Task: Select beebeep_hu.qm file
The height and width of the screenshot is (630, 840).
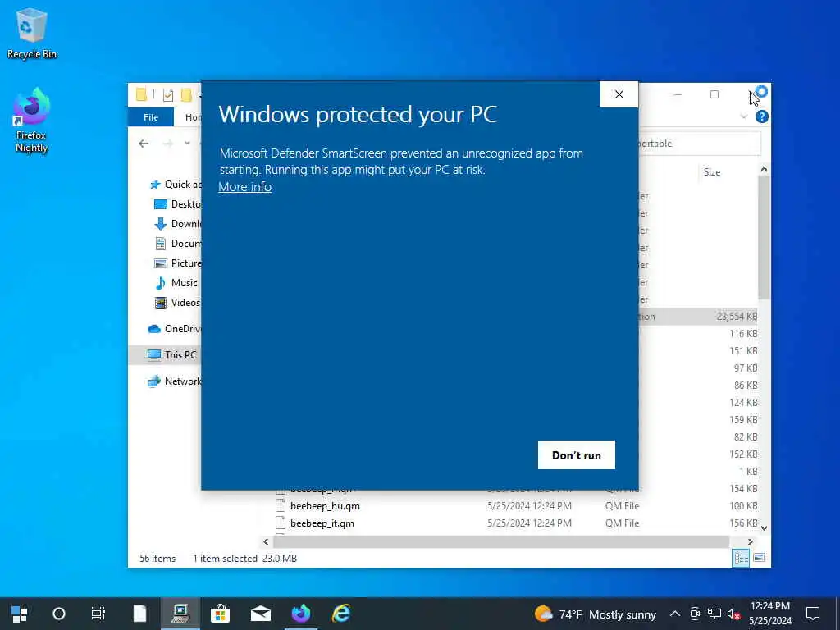Action: click(x=325, y=505)
